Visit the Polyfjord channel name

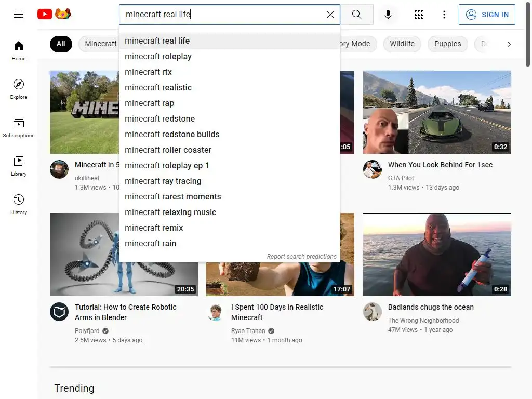pyautogui.click(x=87, y=331)
